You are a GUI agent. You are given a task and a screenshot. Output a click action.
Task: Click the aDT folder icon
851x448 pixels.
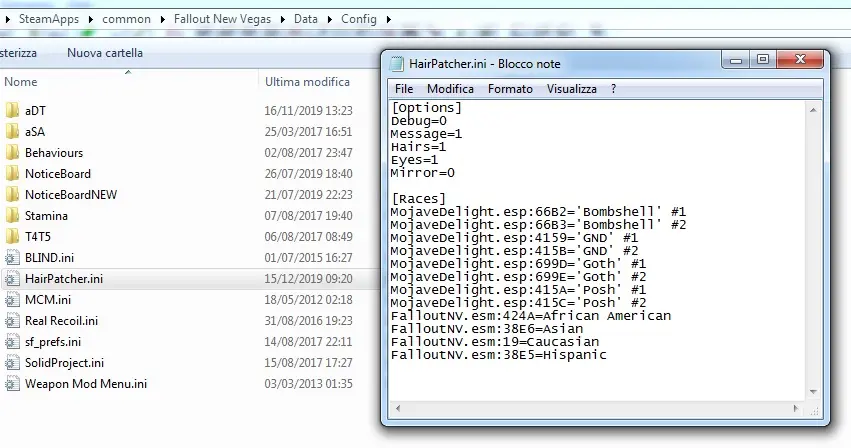pyautogui.click(x=12, y=110)
